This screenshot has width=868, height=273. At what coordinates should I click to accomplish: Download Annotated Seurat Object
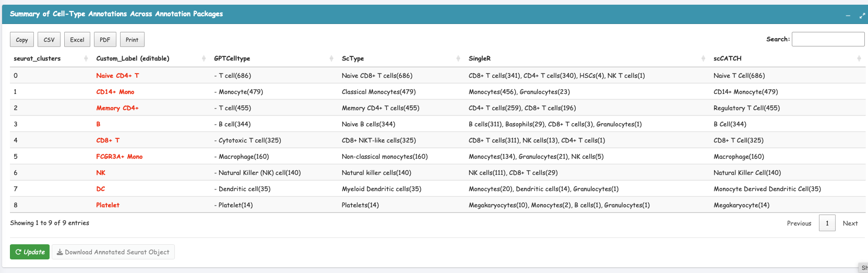tap(113, 252)
